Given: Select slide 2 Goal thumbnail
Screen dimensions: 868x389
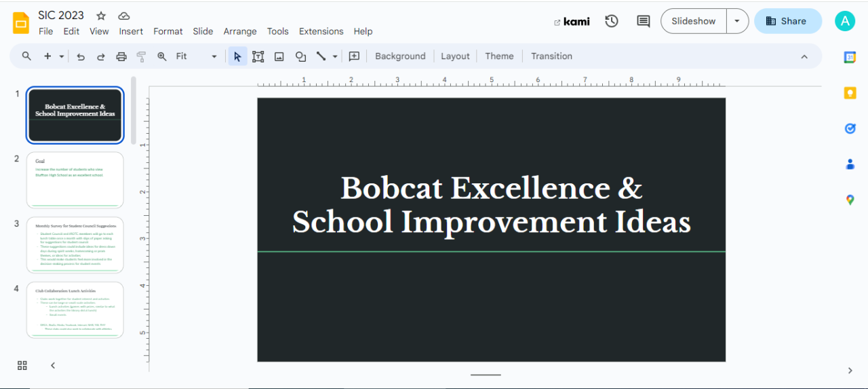Looking at the screenshot, I should tap(75, 179).
